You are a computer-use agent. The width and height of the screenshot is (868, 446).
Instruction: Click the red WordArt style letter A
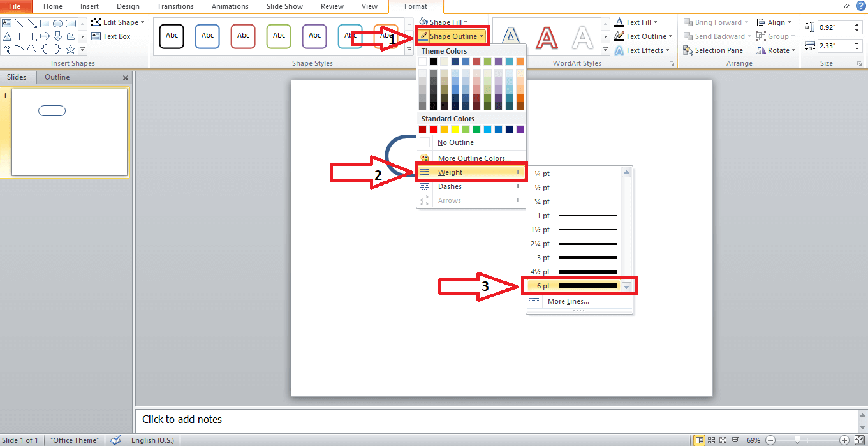pos(547,38)
